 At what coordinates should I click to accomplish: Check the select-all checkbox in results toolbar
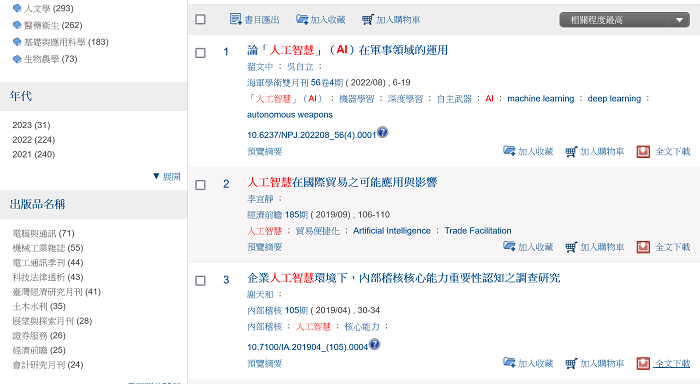click(x=200, y=19)
